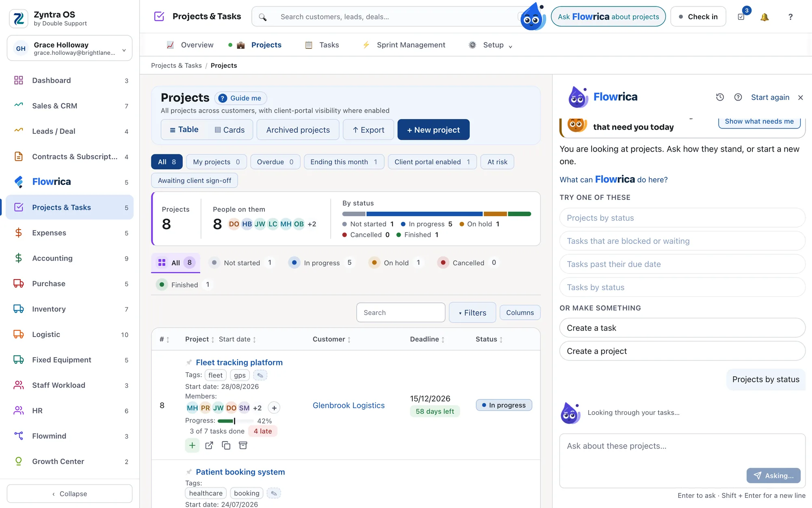Click the By status color bar
The image size is (812, 508).
[436, 214]
